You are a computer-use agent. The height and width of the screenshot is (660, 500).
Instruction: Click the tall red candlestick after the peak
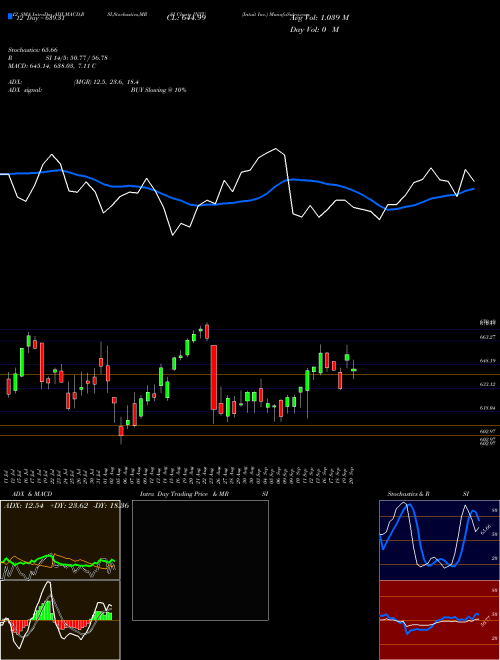pyautogui.click(x=214, y=377)
